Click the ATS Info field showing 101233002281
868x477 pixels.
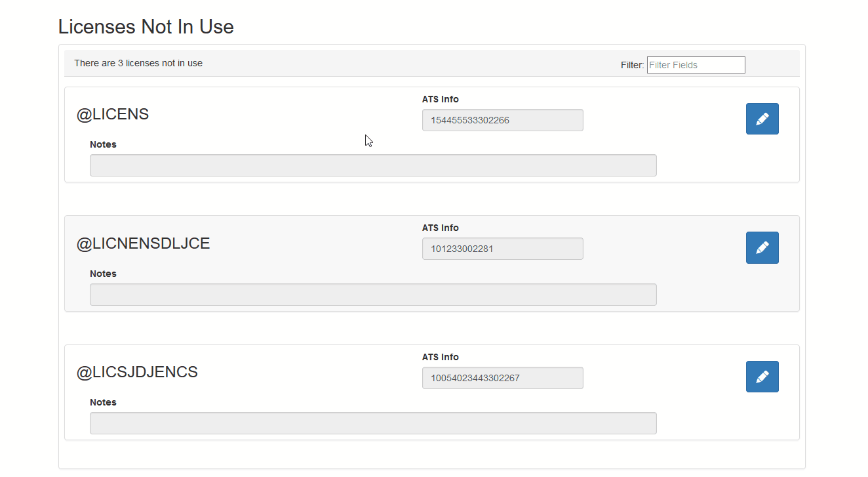[502, 249]
